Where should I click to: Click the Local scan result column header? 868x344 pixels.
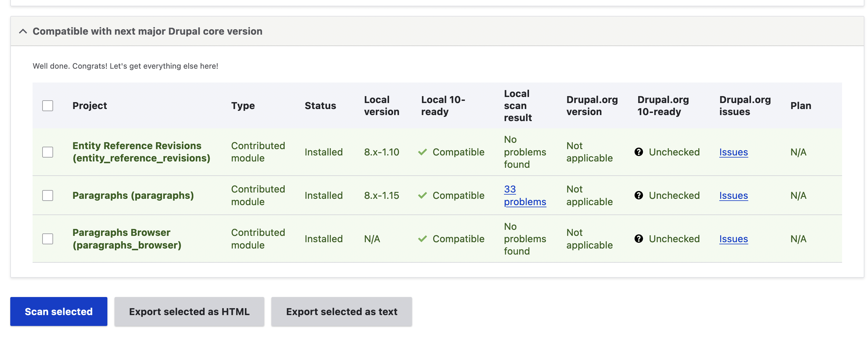518,106
